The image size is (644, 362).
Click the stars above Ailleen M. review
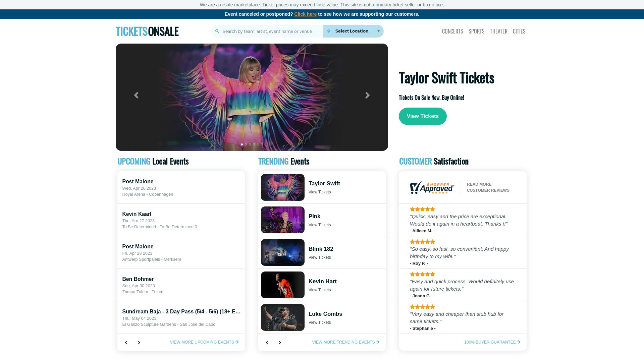click(422, 209)
